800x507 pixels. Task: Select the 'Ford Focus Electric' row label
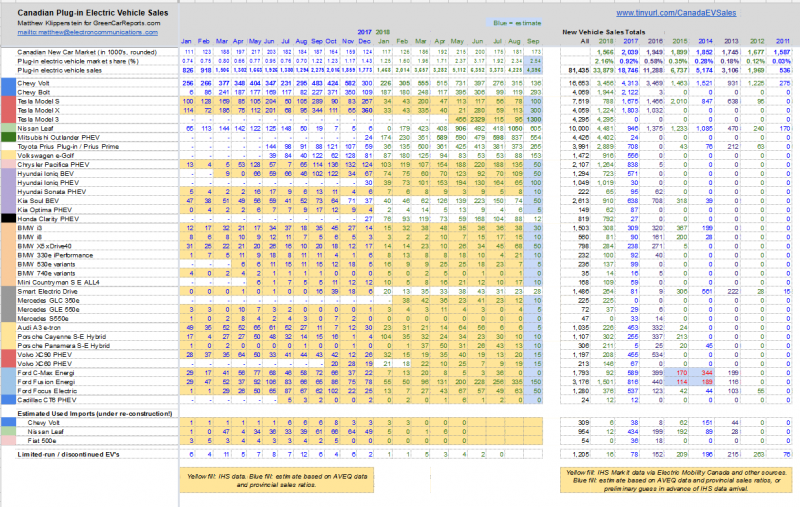[47, 391]
